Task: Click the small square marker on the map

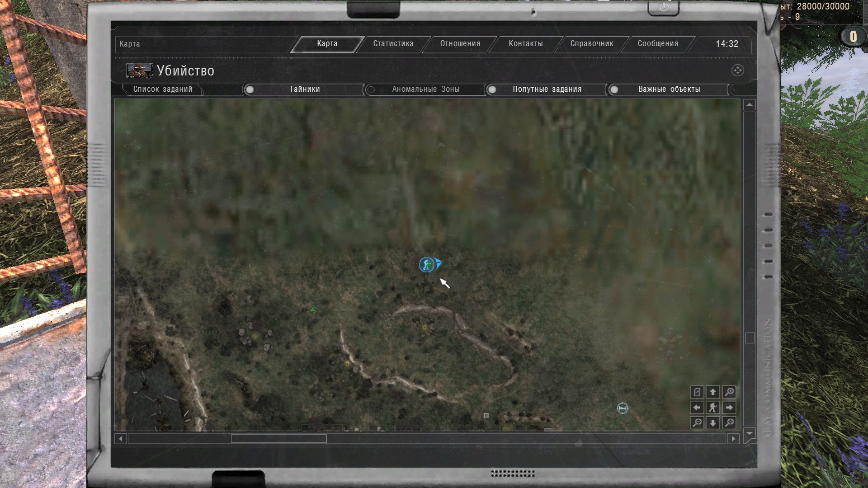Action: pos(486,415)
